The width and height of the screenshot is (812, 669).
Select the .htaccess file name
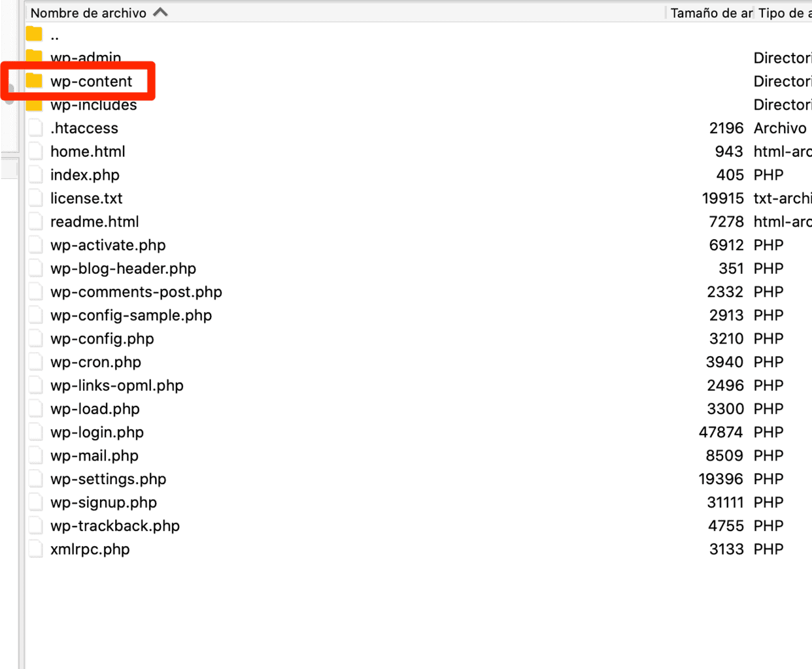(84, 128)
